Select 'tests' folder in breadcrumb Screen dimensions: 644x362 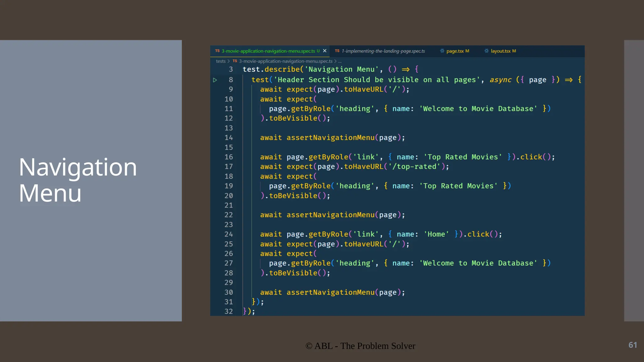coord(220,61)
